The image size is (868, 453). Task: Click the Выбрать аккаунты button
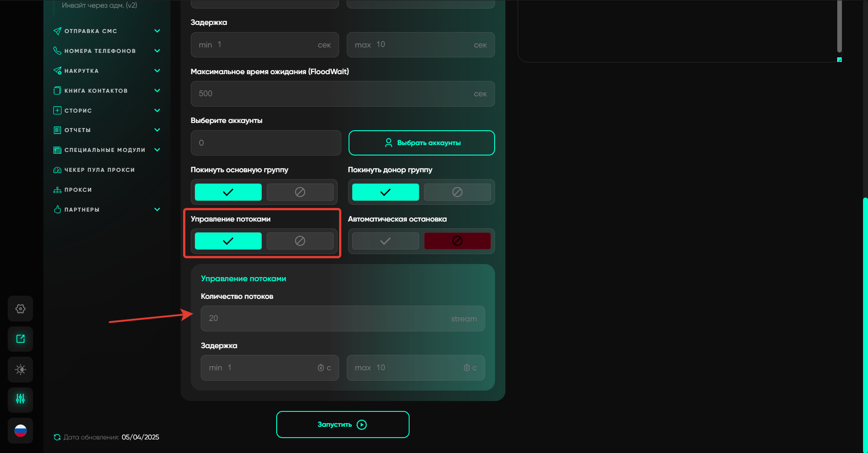421,143
